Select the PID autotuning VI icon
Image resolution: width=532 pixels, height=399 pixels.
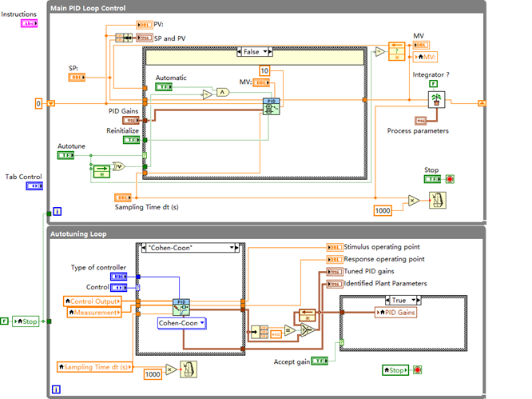tap(181, 307)
